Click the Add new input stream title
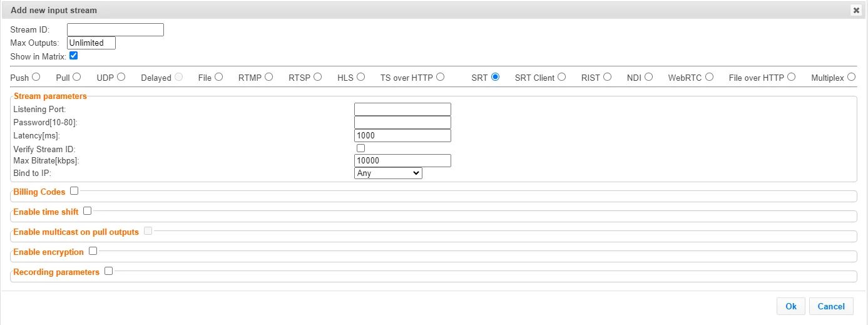 (54, 11)
